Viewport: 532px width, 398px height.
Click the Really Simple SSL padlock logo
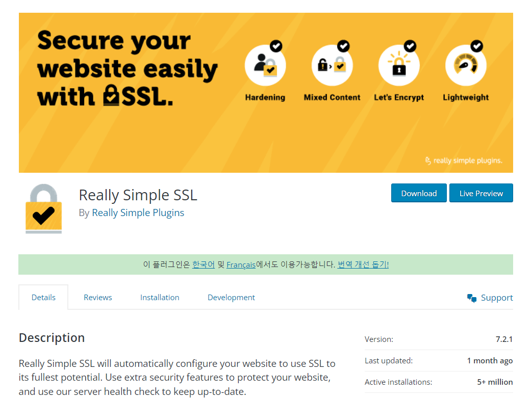(43, 208)
